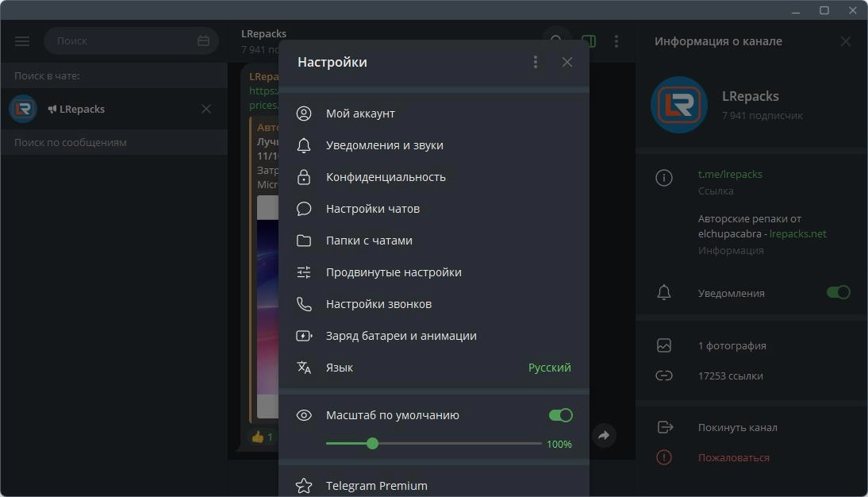This screenshot has height=497, width=868.
Task: Click the bell icon in channel info
Action: (664, 292)
